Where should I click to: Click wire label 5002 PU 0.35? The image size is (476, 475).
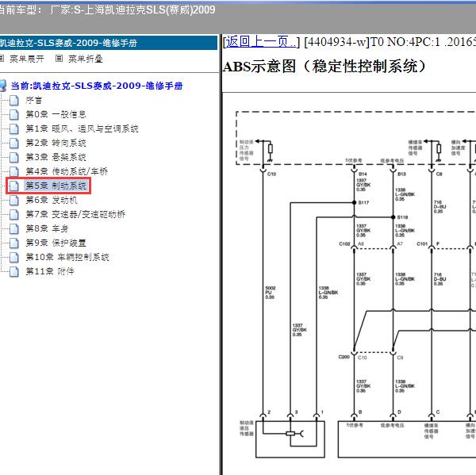point(271,293)
